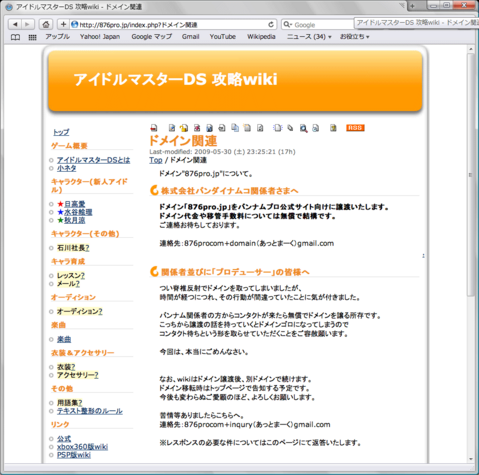Viewport: 479px width, 475px height.
Task: Open the browser Home page icon
Action: pos(46,24)
